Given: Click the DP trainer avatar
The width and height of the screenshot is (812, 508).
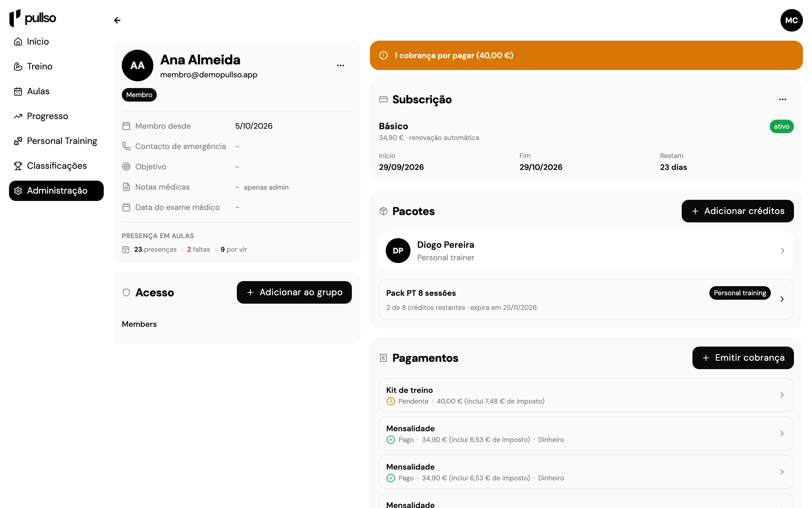Looking at the screenshot, I should click(398, 251).
